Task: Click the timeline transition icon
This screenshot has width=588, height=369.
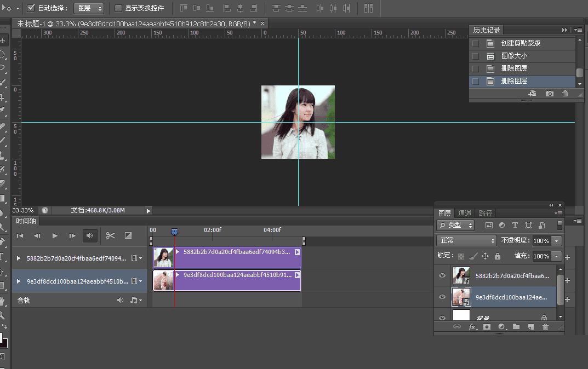Action: click(128, 235)
